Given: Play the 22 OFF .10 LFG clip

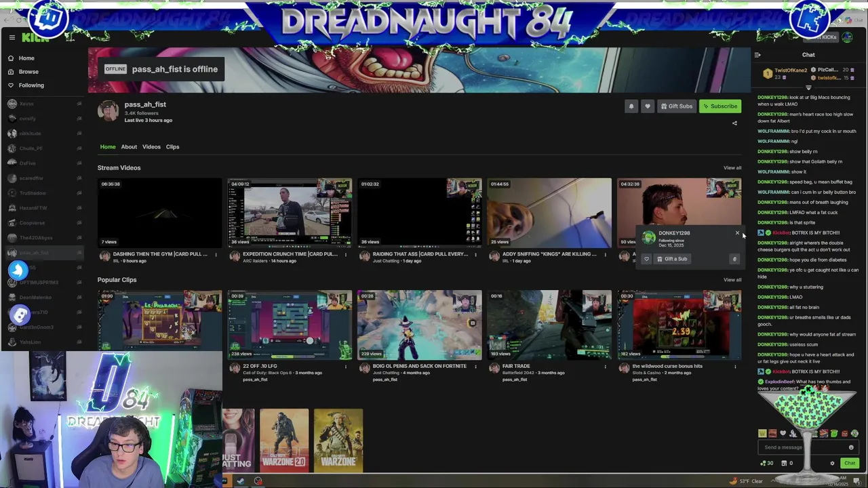Looking at the screenshot, I should tap(290, 325).
